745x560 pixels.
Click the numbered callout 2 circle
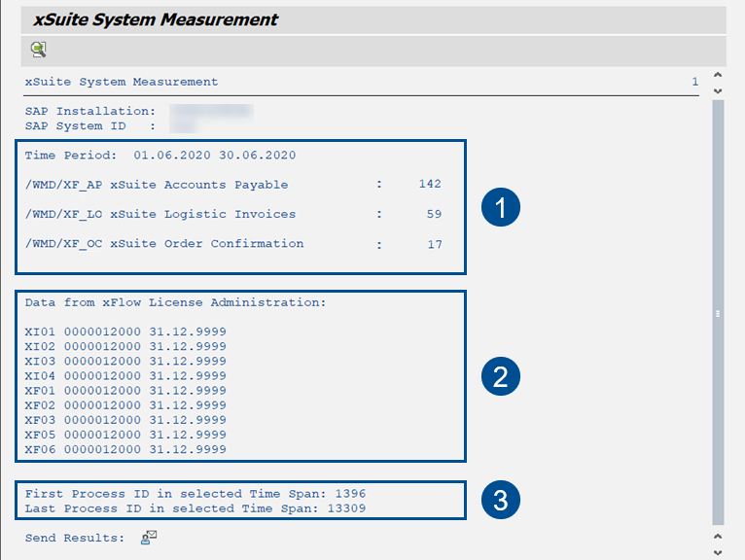(501, 376)
